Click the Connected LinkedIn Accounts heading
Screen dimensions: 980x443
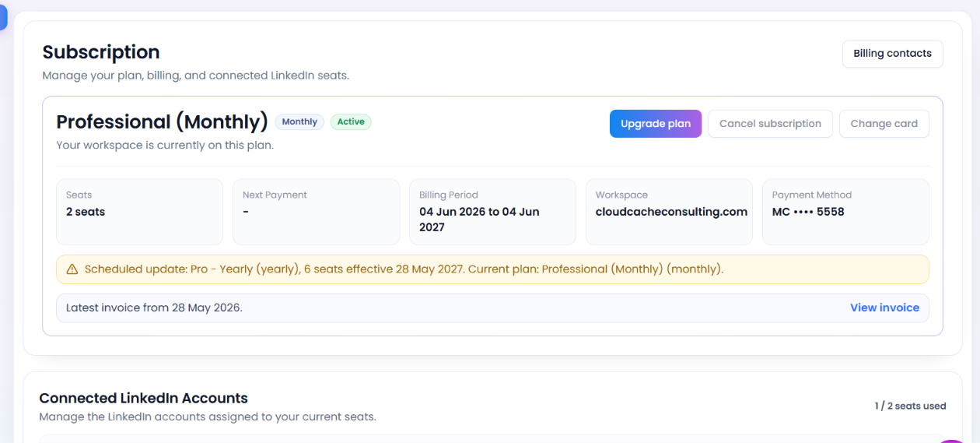tap(143, 399)
